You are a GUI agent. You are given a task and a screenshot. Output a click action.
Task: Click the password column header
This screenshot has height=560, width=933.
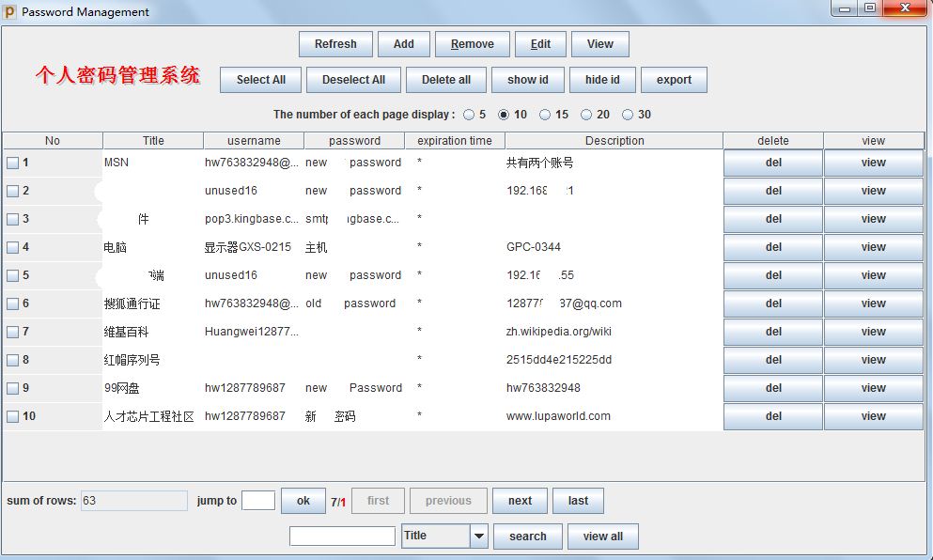point(354,140)
